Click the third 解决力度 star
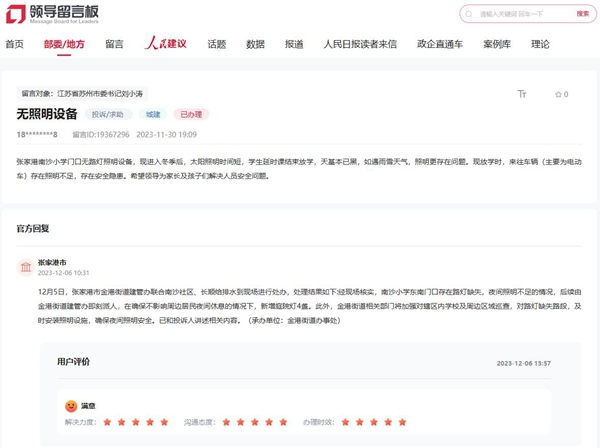Viewport: 600px width, 448px height. tap(136, 422)
